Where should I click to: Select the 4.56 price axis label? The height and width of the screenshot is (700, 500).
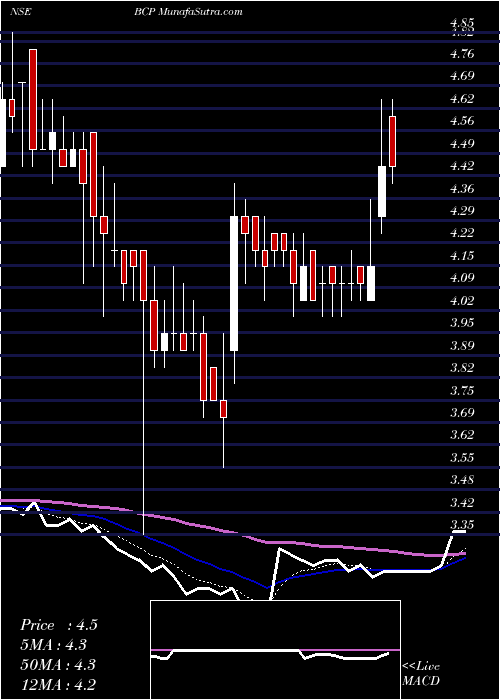click(x=462, y=121)
